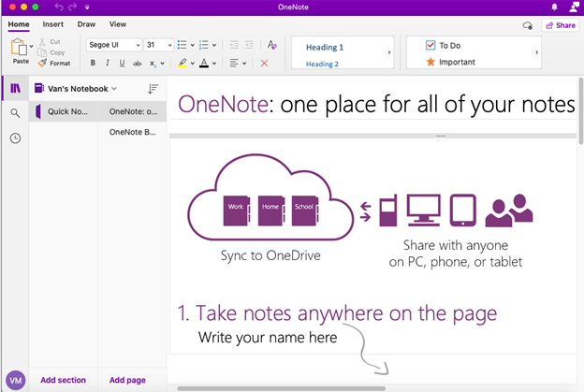The width and height of the screenshot is (584, 392).
Task: Open recent notes clock icon
Action: click(x=15, y=138)
